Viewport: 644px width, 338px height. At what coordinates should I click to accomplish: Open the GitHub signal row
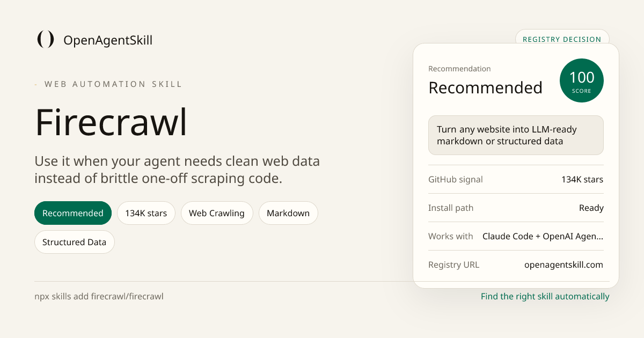tap(516, 179)
